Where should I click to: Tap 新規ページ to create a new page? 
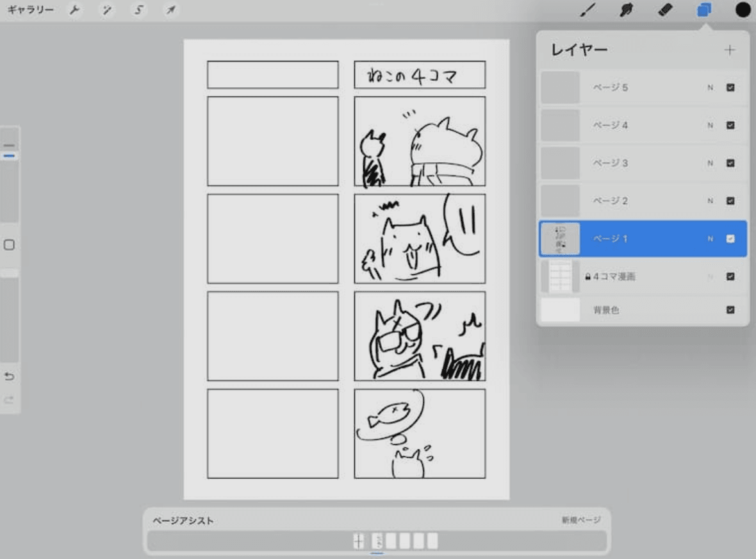[584, 521]
